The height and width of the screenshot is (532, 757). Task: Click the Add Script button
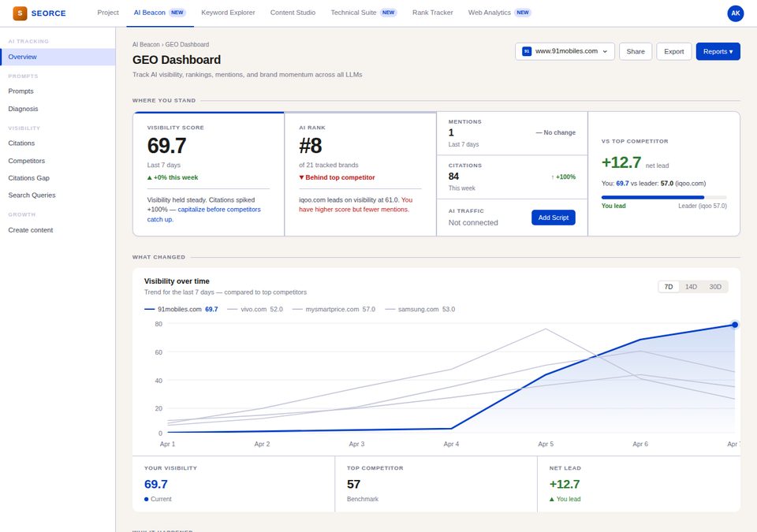[554, 218]
